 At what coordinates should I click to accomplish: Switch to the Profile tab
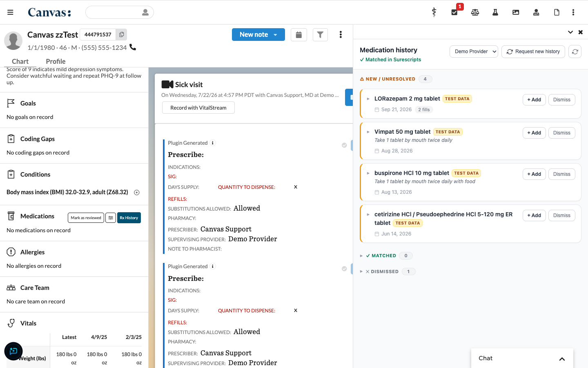coord(56,61)
